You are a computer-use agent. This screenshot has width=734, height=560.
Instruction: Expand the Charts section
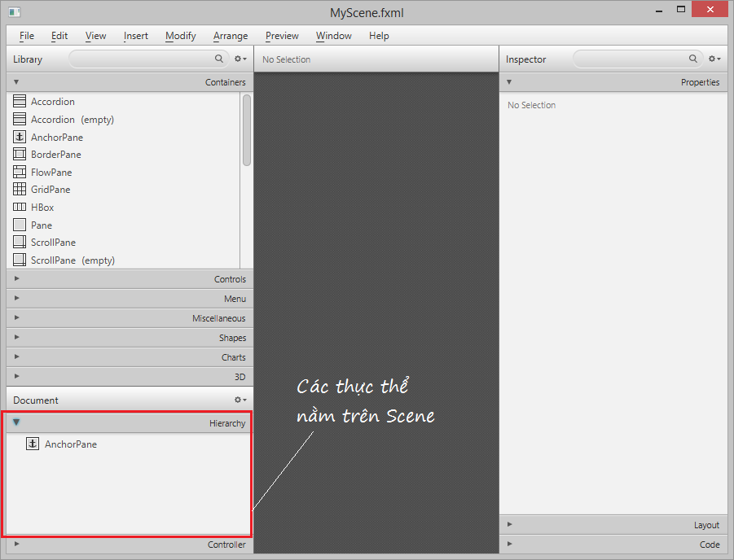[x=17, y=357]
